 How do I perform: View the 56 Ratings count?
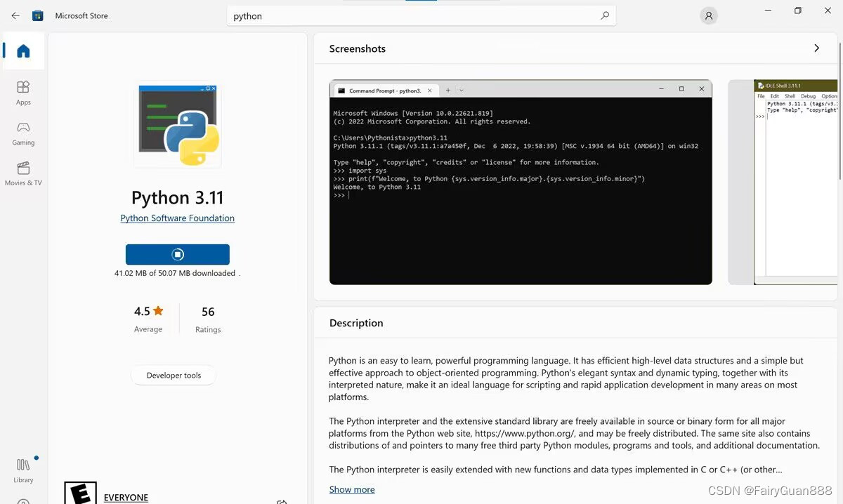(x=208, y=318)
